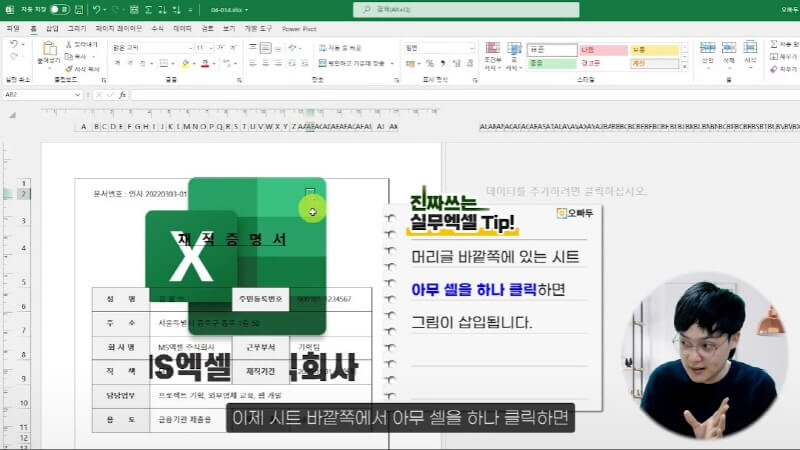Toggle top vertical align
800x450 pixels.
tap(253, 47)
